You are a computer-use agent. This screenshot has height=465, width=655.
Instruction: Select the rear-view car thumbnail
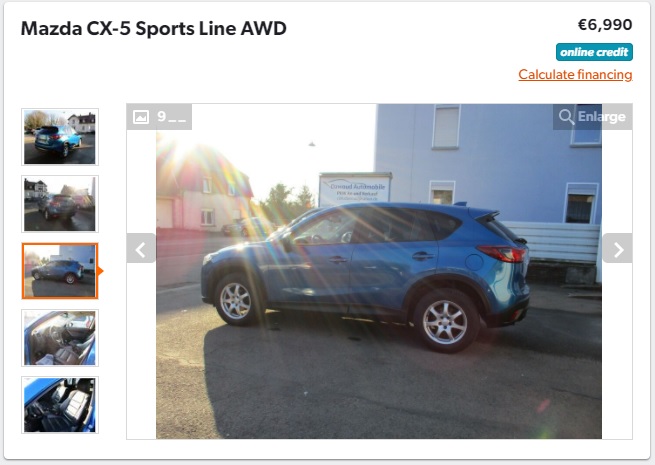coord(60,137)
